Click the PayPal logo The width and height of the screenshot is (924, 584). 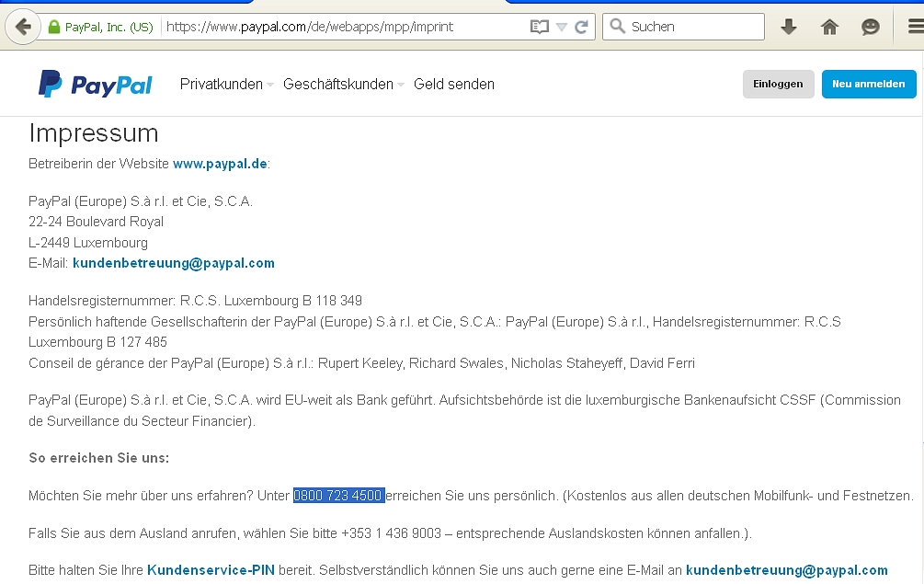pyautogui.click(x=96, y=85)
